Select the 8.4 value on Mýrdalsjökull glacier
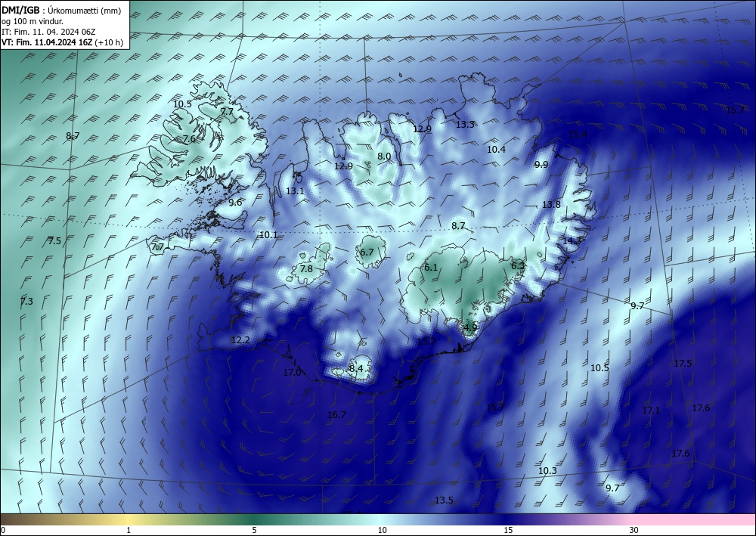756x536 pixels. 356,369
